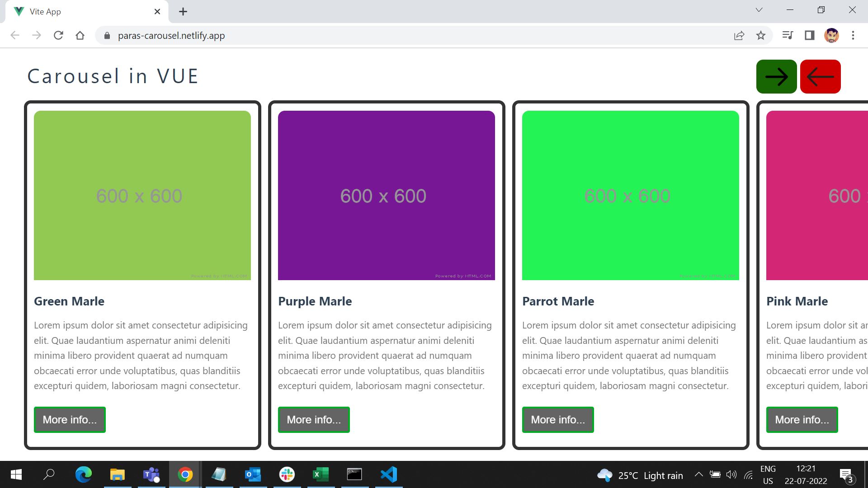Image resolution: width=868 pixels, height=488 pixels.
Task: Open Slack from the taskbar
Action: [x=287, y=474]
